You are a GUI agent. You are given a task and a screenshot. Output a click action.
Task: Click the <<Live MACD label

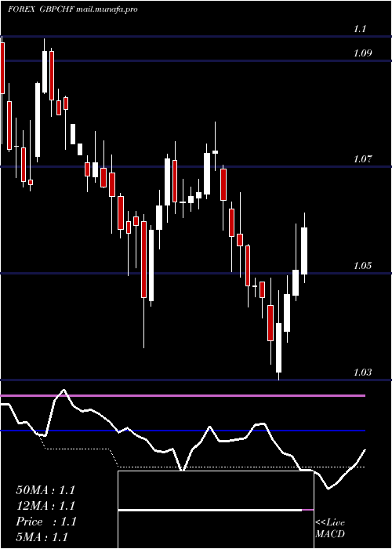[330, 528]
